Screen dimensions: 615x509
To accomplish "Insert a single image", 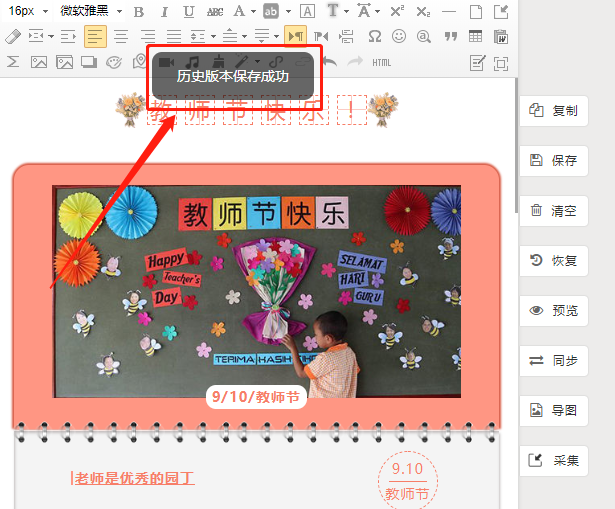I will point(39,62).
